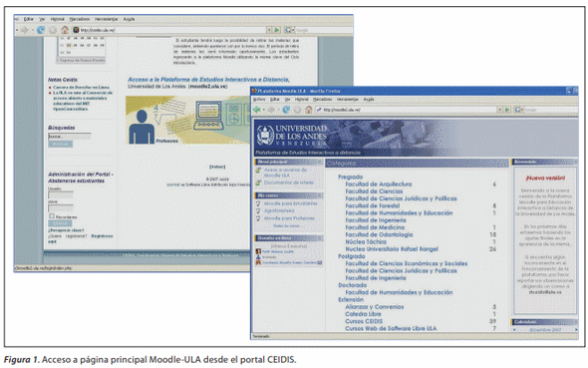
Task: Click the green go arrow beside moodle2.ula.ve address
Action: 507,110
